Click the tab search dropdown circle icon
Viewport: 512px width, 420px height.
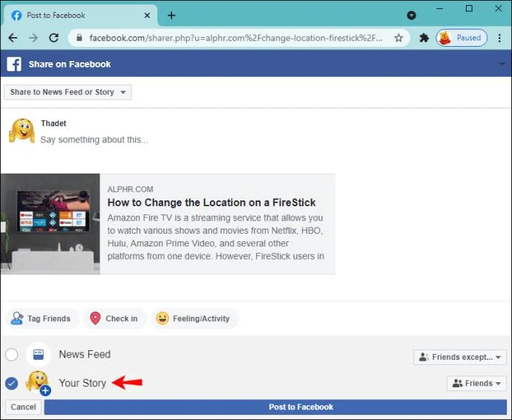[x=411, y=16]
